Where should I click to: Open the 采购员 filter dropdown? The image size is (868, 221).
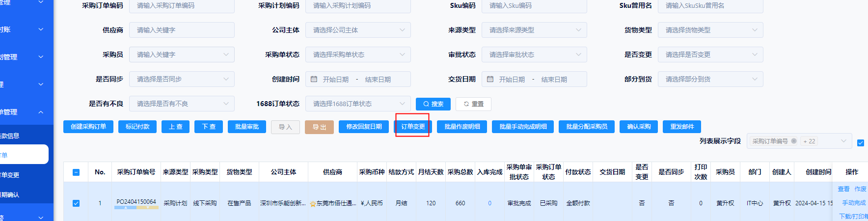point(182,55)
